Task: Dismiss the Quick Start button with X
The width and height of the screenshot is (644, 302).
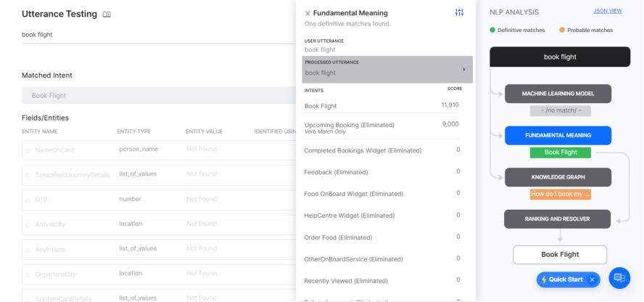Action: tap(592, 279)
